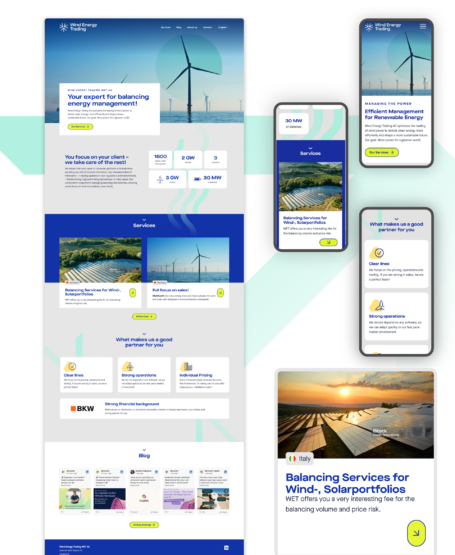This screenshot has width=455, height=555.
Task: Click the LinkedIn icon in the blue footer
Action: [226, 548]
